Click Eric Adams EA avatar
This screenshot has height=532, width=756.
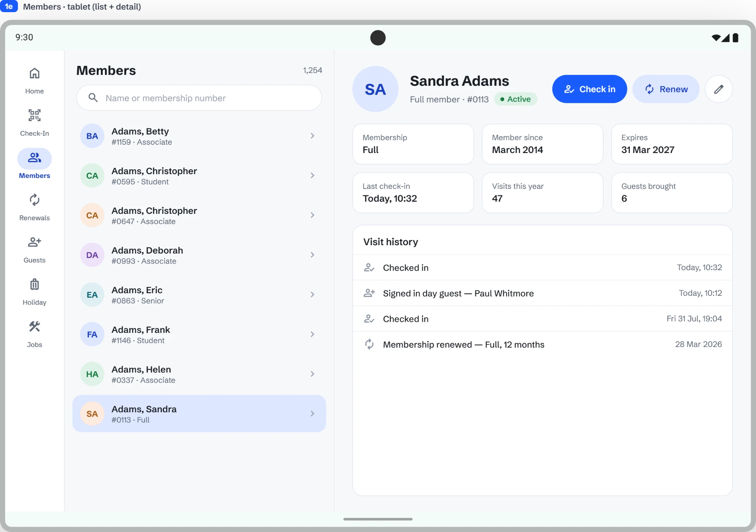point(92,295)
